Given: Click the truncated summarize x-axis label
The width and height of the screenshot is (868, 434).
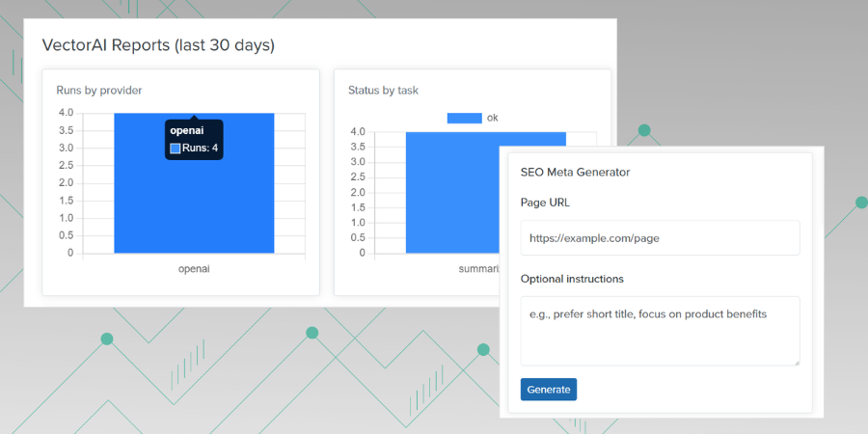Looking at the screenshot, I should (x=478, y=269).
